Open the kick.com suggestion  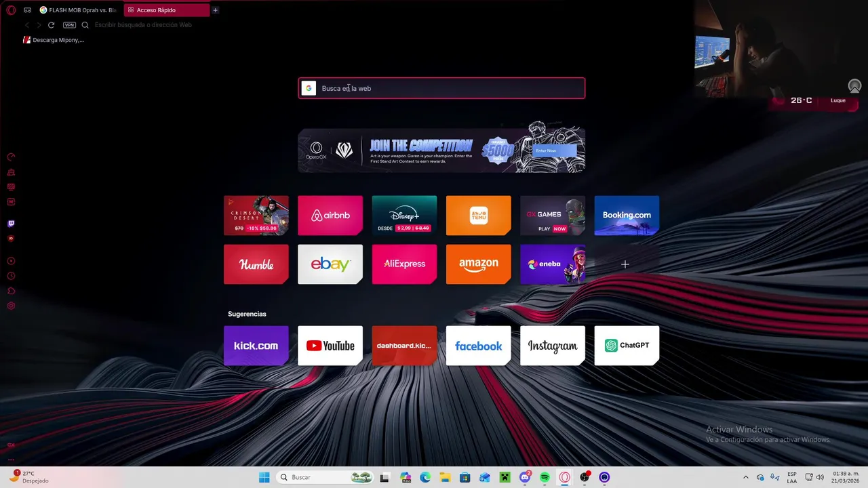pyautogui.click(x=256, y=346)
